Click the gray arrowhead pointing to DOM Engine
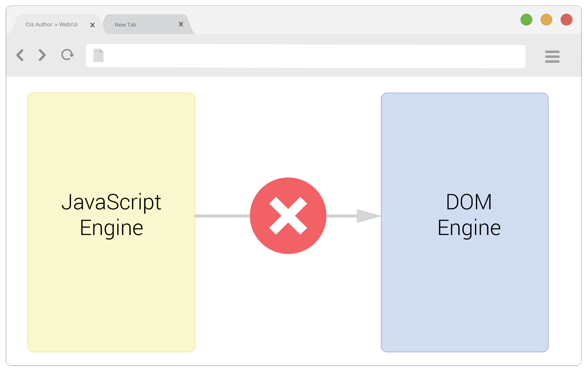 pos(367,216)
